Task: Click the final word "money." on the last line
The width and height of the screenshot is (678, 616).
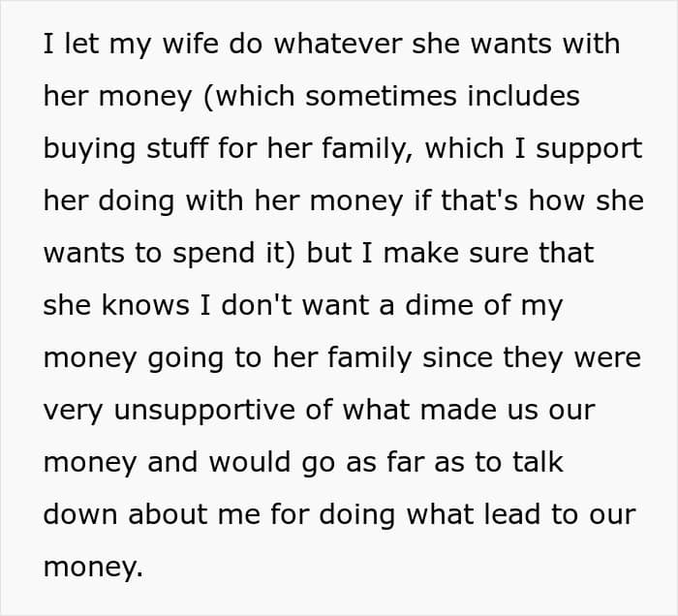Action: pos(94,567)
